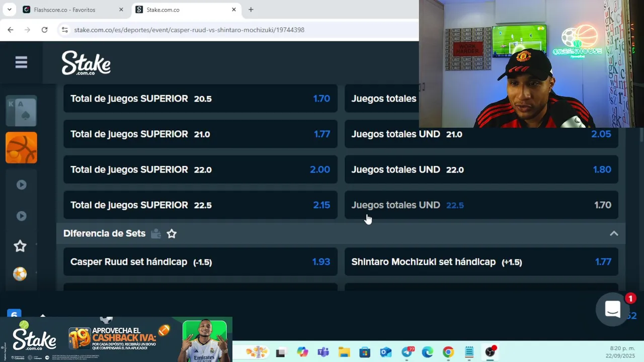Click the first play-circle icon in sidebar
The width and height of the screenshot is (644, 362).
(21, 185)
